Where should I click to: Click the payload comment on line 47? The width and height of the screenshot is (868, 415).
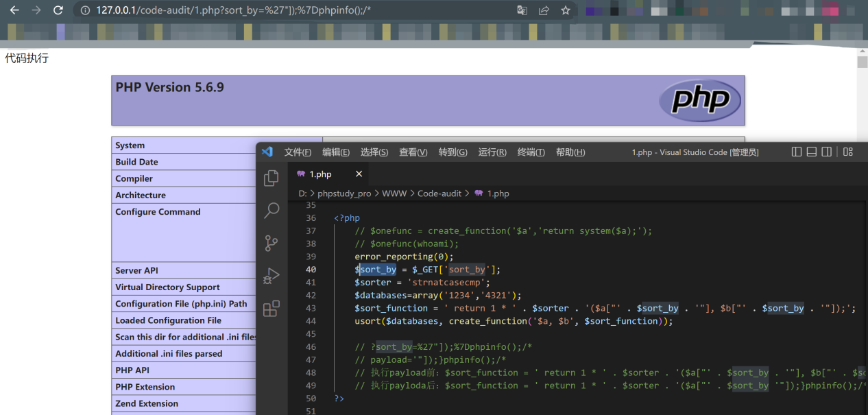[431, 359]
